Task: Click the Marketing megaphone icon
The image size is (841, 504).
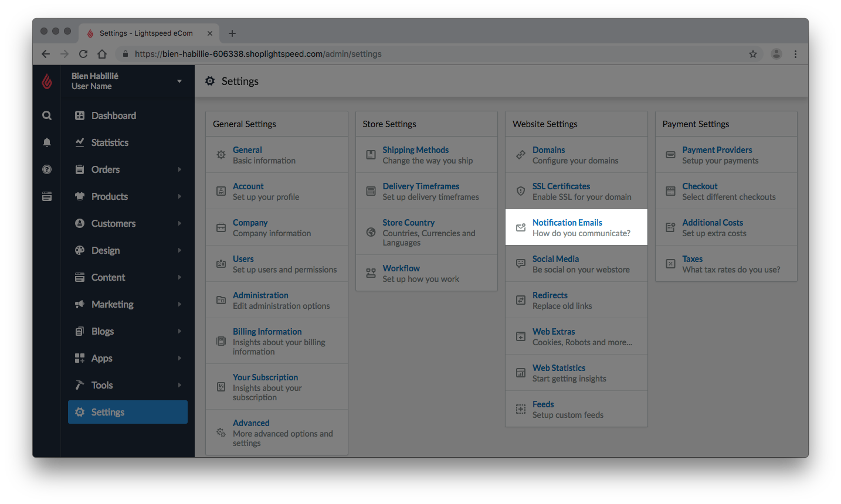Action: coord(80,304)
